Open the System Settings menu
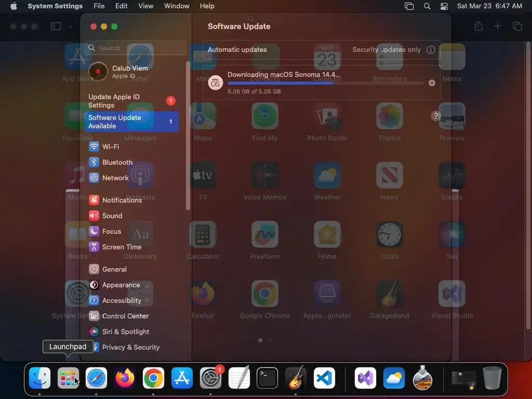 pyautogui.click(x=55, y=6)
